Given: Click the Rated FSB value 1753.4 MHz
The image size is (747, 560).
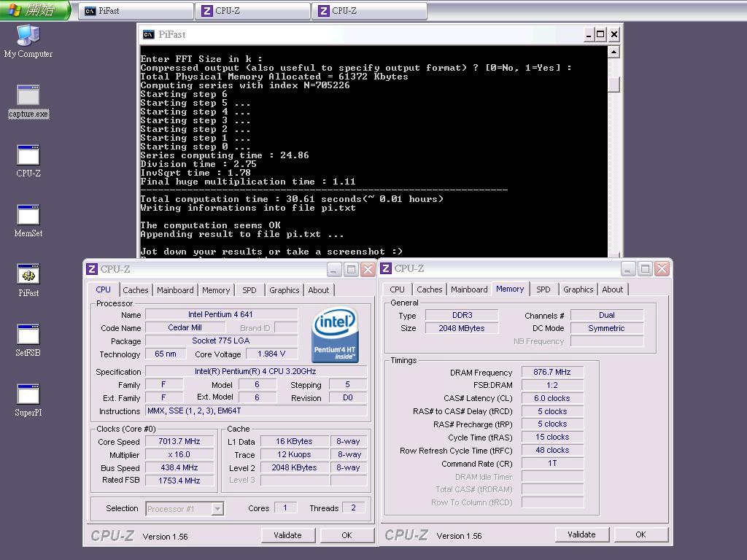Looking at the screenshot, I should coord(179,481).
